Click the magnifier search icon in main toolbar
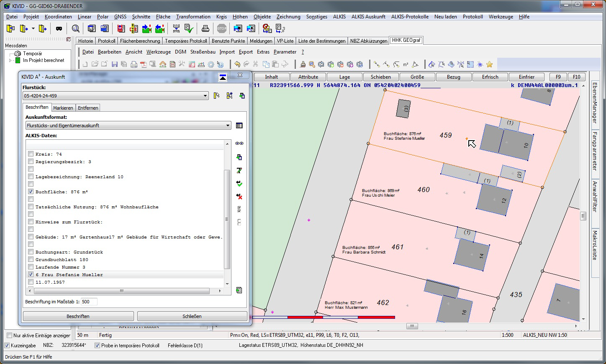The height and width of the screenshot is (364, 606). (76, 28)
